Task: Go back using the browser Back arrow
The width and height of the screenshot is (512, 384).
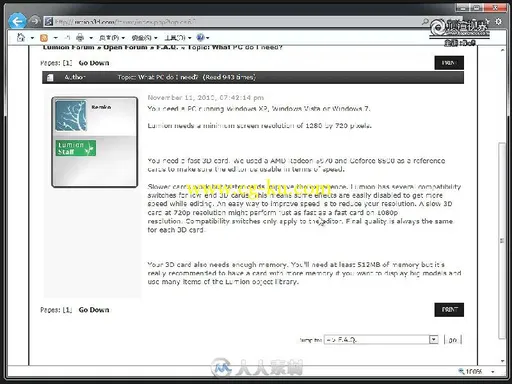Action: 17,22
